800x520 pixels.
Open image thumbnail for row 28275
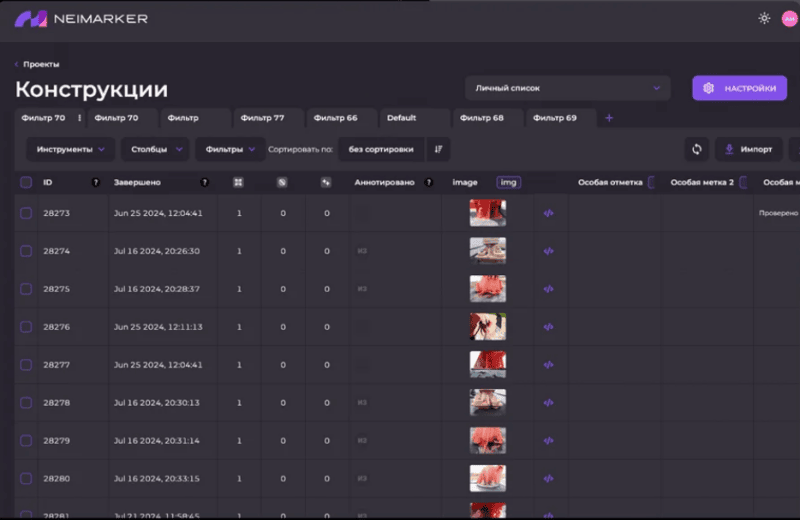[x=487, y=289]
